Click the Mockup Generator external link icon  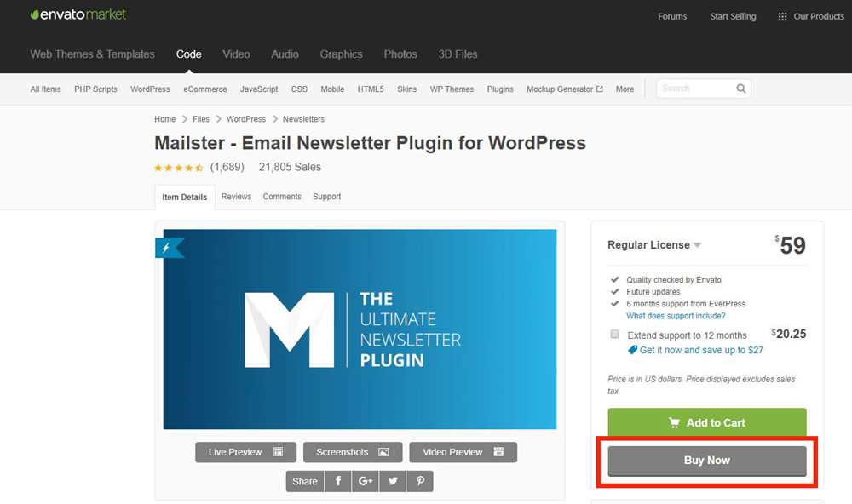(599, 89)
